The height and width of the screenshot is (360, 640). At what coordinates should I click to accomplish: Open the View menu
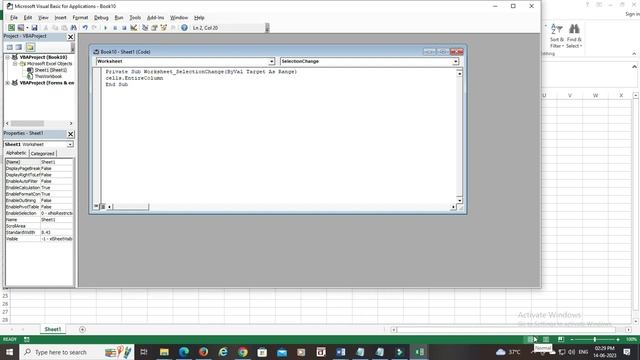point(43,18)
